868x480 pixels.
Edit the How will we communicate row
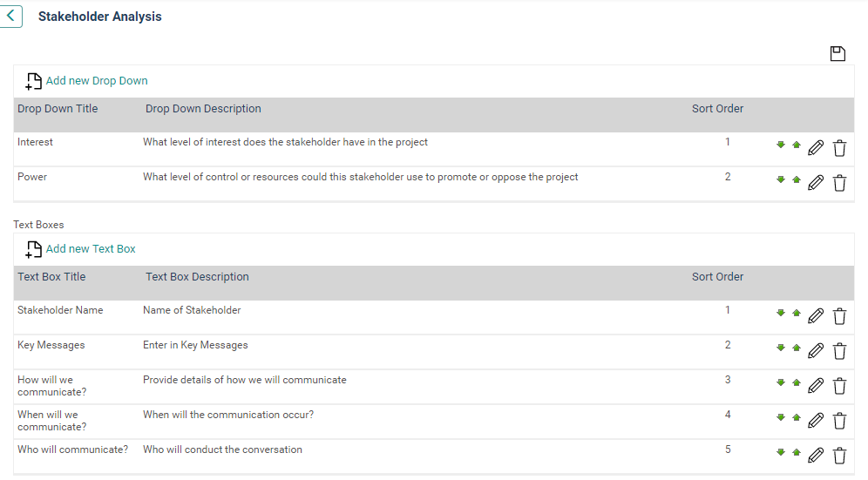click(x=816, y=386)
